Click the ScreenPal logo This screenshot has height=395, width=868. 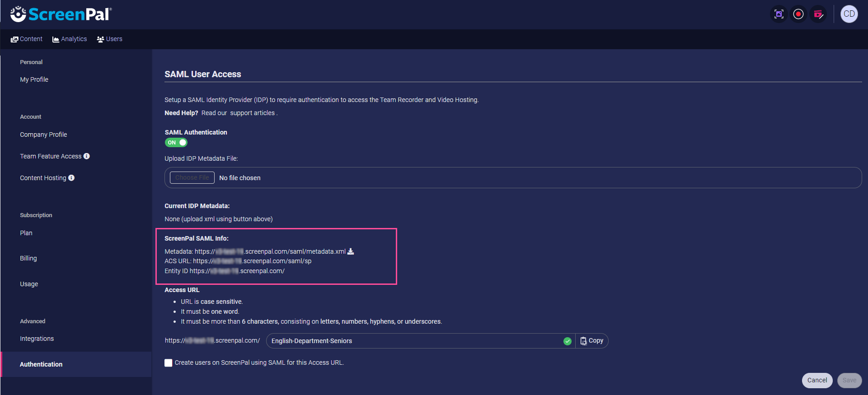pyautogui.click(x=61, y=14)
